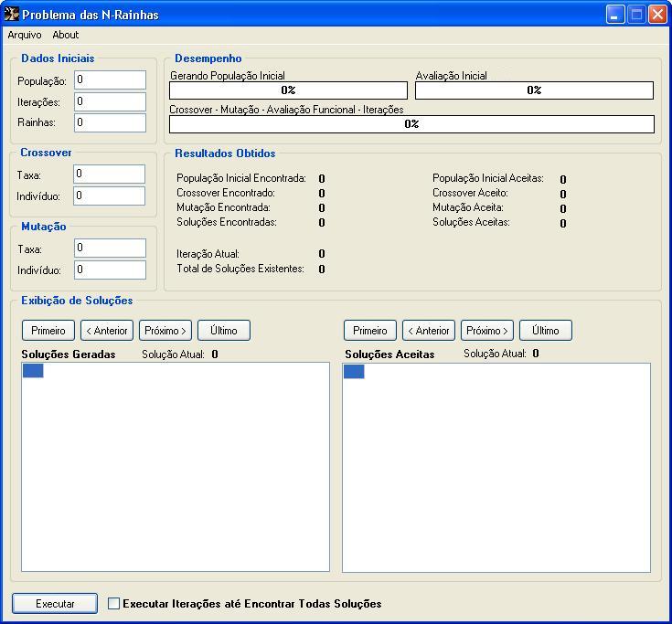Click the Crossover Indivíduo field
This screenshot has width=672, height=624.
[109, 196]
